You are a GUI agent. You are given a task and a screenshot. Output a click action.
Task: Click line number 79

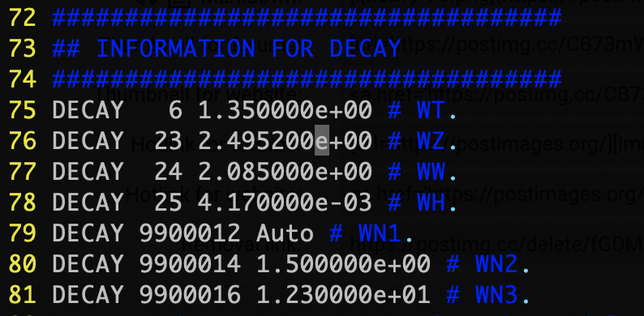(x=23, y=233)
